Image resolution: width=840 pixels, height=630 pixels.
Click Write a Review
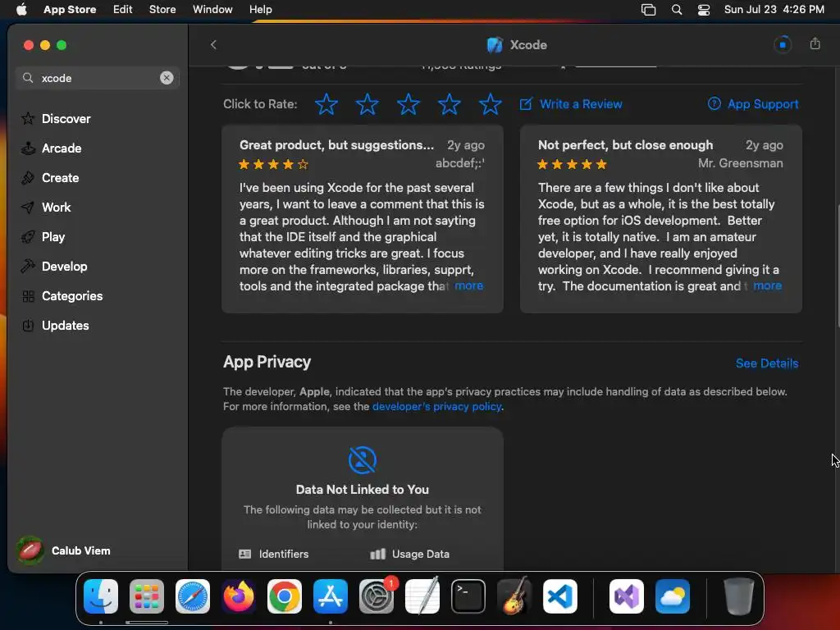571,104
